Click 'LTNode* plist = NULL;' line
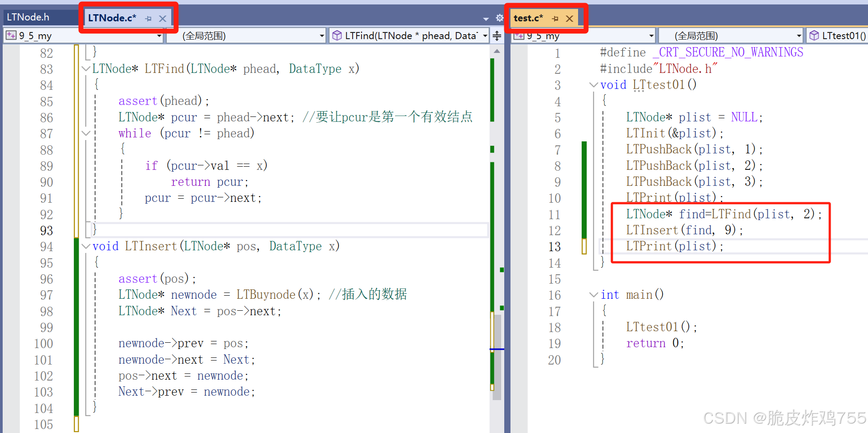Image resolution: width=868 pixels, height=433 pixels. click(x=695, y=117)
